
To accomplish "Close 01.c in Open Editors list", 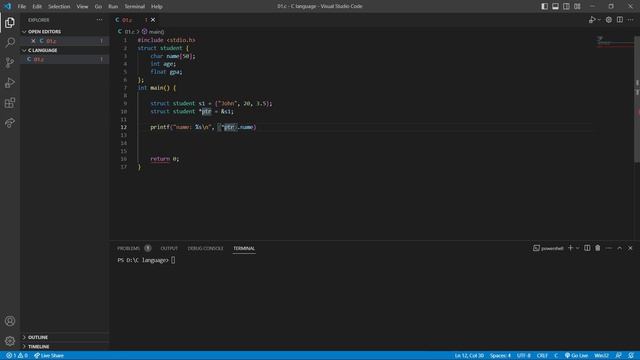I will [33, 41].
